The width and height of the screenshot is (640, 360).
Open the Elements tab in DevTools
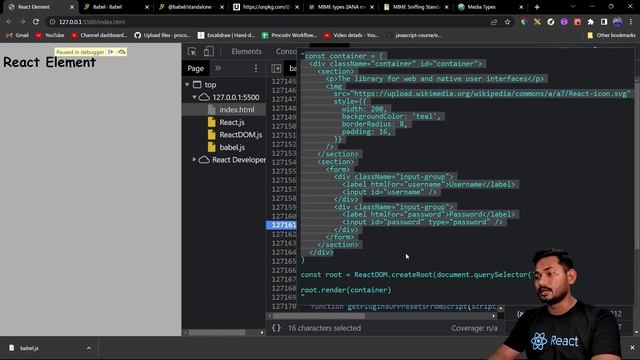(x=246, y=51)
